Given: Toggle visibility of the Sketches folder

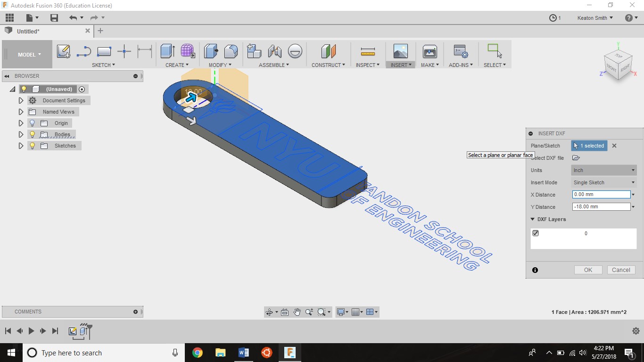Looking at the screenshot, I should (32, 146).
